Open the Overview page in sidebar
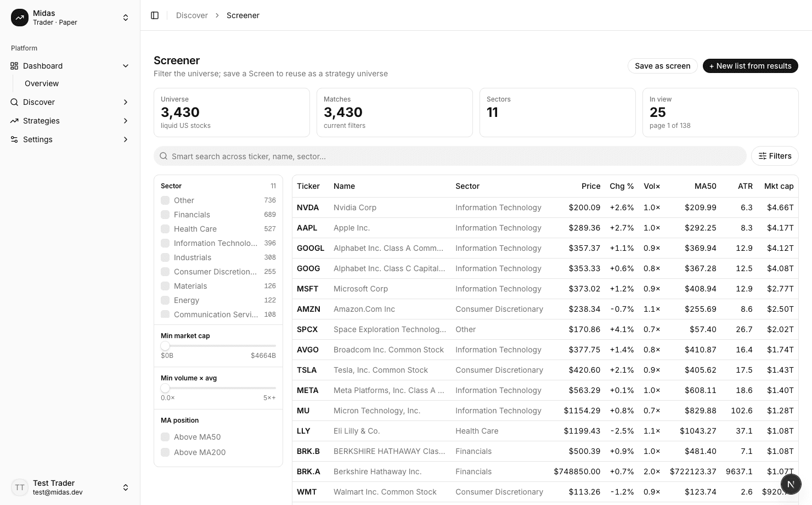The width and height of the screenshot is (812, 505). coord(42,83)
